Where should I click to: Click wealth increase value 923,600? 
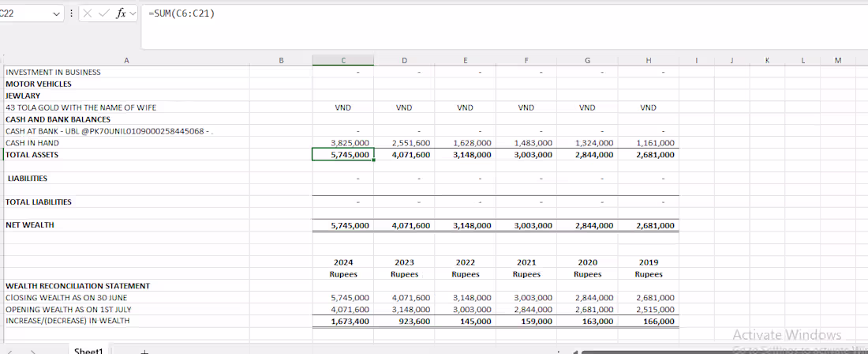(x=404, y=321)
